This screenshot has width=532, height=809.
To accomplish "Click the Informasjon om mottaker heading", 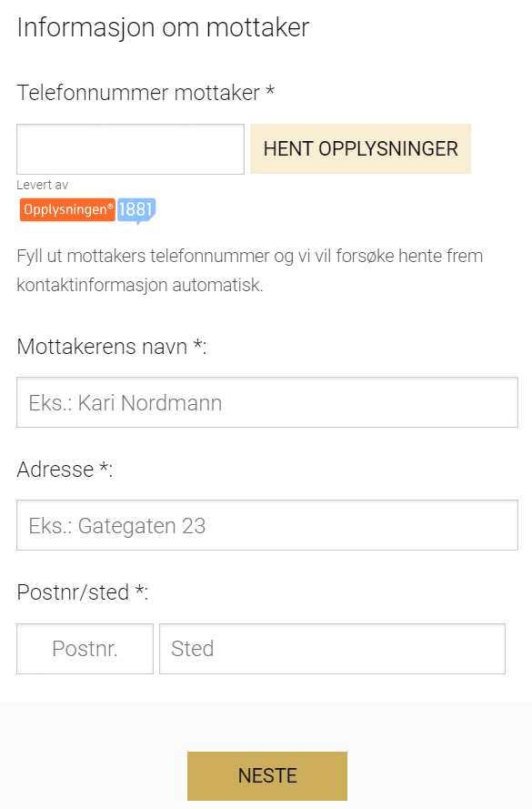I will tap(161, 27).
